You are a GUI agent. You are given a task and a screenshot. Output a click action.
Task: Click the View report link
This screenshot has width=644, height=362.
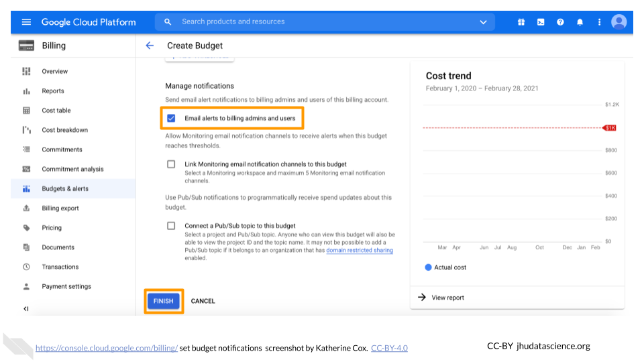[x=447, y=298]
